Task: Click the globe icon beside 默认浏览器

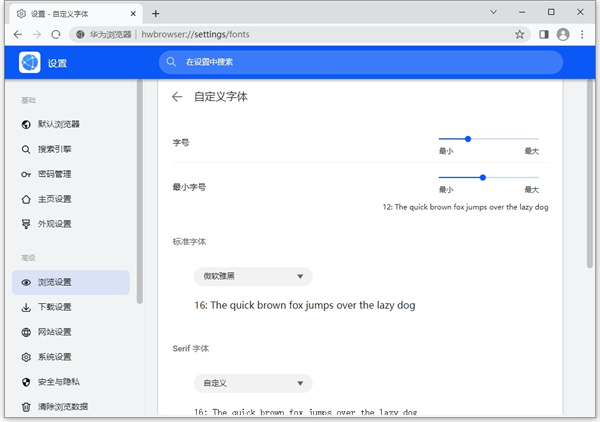Action: pyautogui.click(x=26, y=124)
